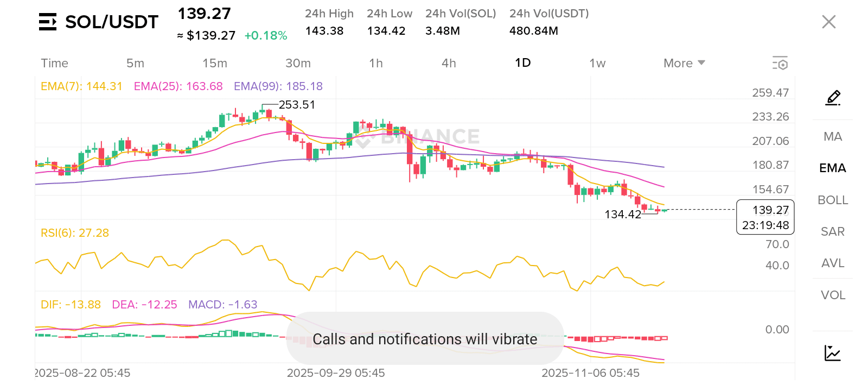Close the full-screen chart view
Screen dimensions: 868x391
coord(828,22)
